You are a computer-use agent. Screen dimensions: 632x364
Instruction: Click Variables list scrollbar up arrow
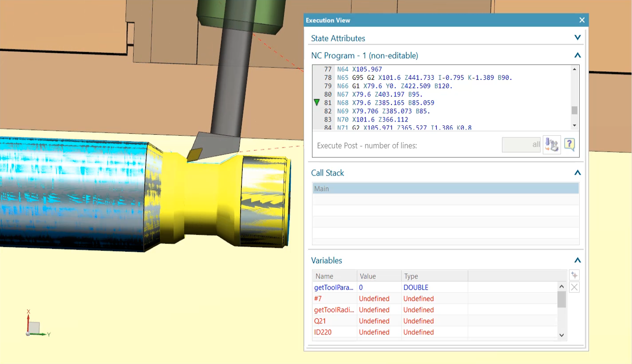point(561,287)
